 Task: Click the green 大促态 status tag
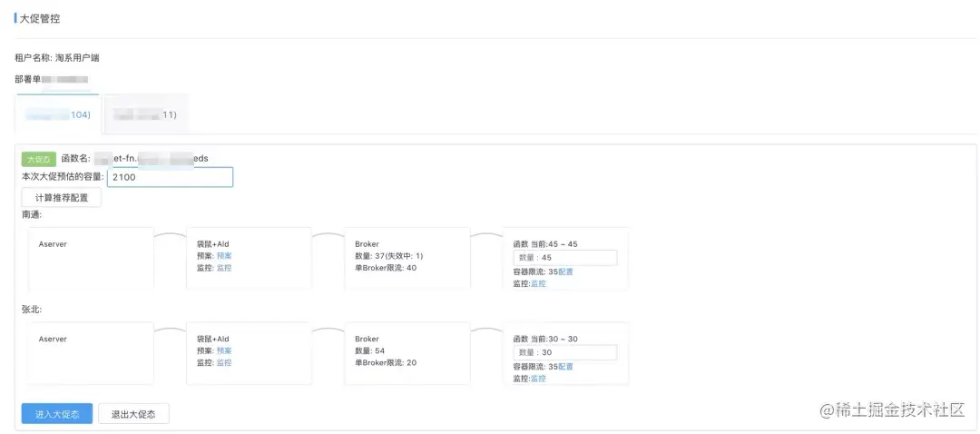39,159
